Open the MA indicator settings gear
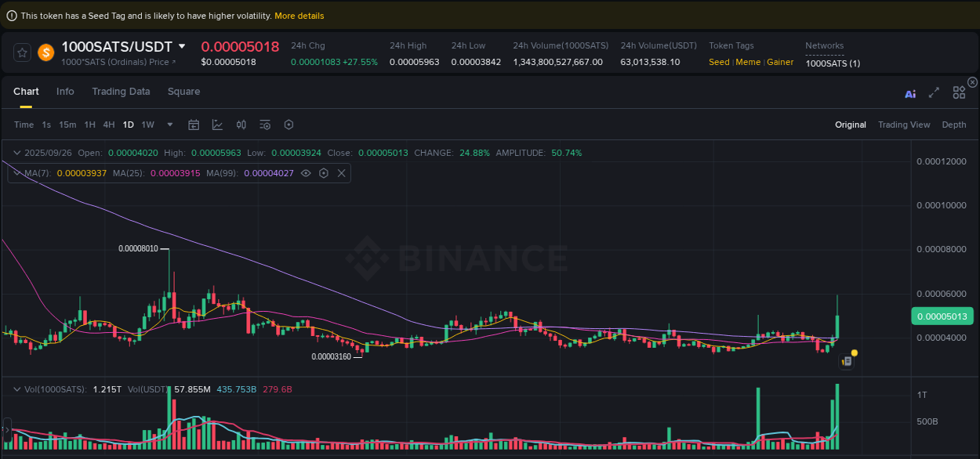The width and height of the screenshot is (980, 459). [324, 173]
